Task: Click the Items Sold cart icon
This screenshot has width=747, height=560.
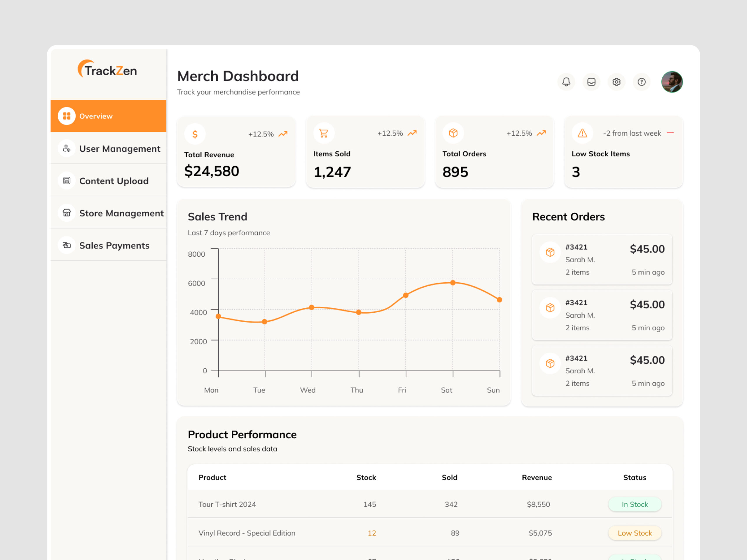Action: click(x=324, y=133)
